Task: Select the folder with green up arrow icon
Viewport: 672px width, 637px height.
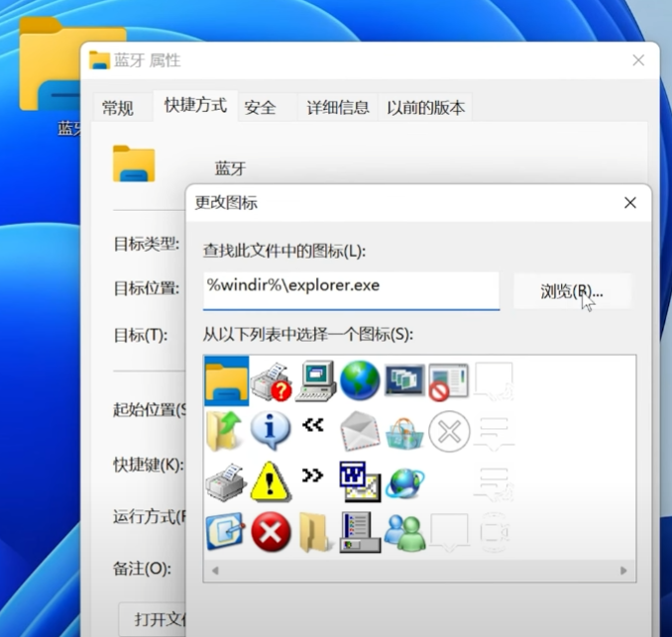Action: pos(225,431)
